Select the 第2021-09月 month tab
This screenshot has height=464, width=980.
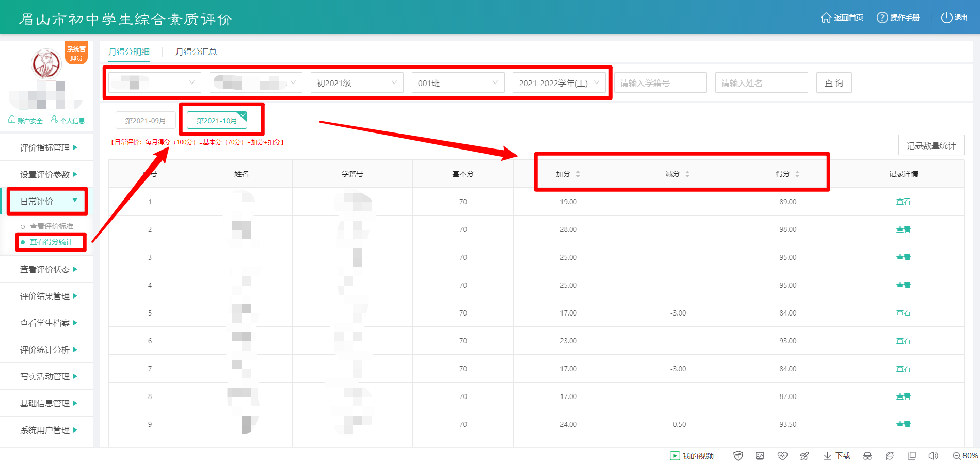tap(146, 121)
